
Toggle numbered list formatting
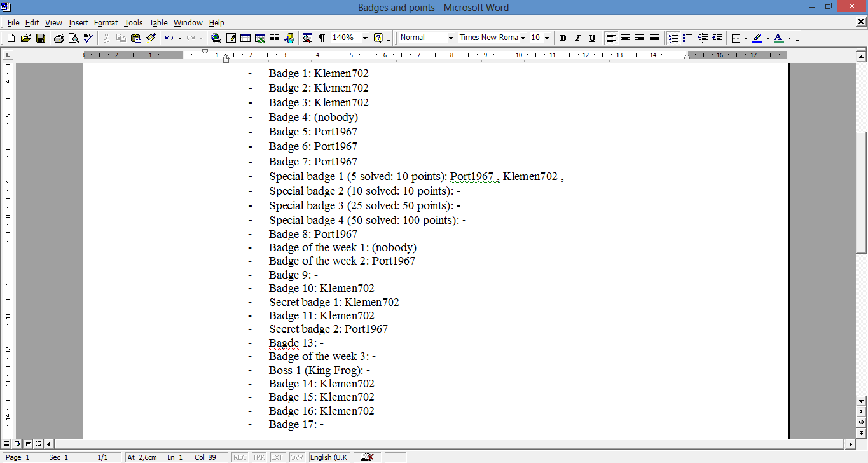pos(673,38)
